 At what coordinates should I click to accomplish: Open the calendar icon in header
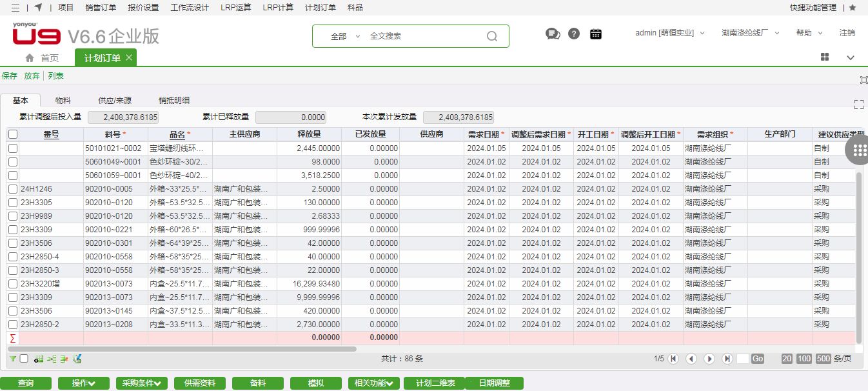click(596, 34)
